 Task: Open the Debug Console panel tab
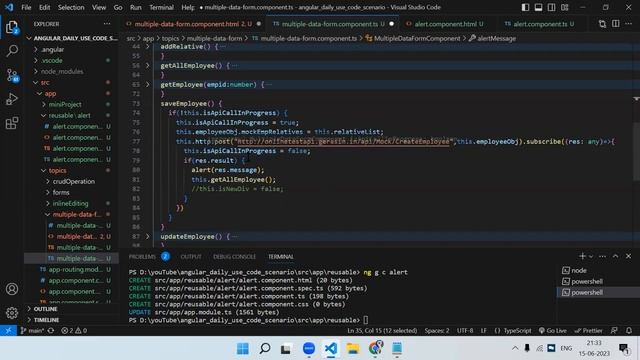pos(234,257)
